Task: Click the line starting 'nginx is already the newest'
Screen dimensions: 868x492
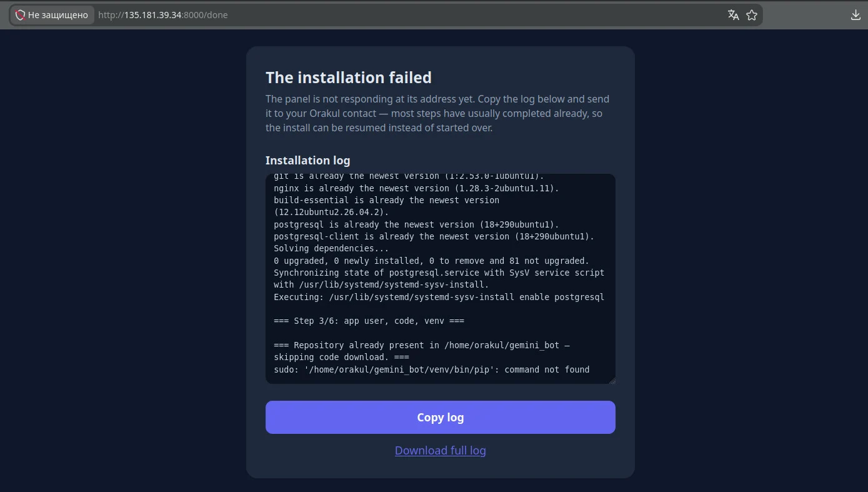Action: click(x=416, y=188)
